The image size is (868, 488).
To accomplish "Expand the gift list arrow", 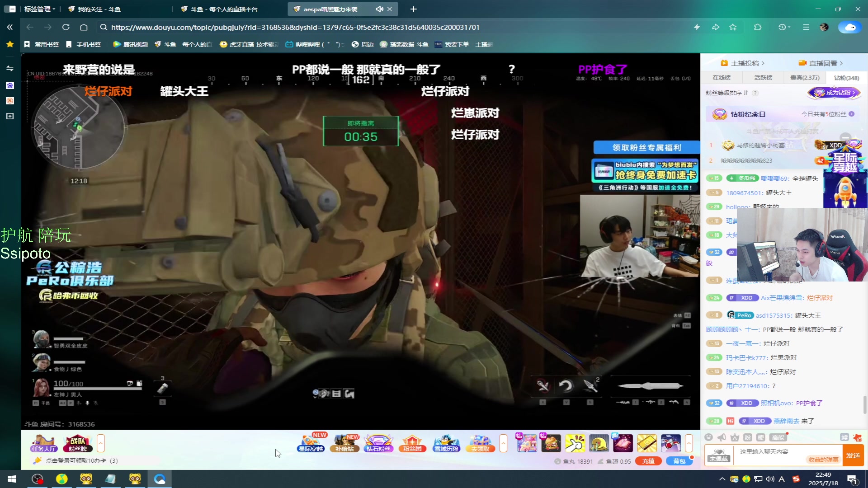I will coord(689,443).
